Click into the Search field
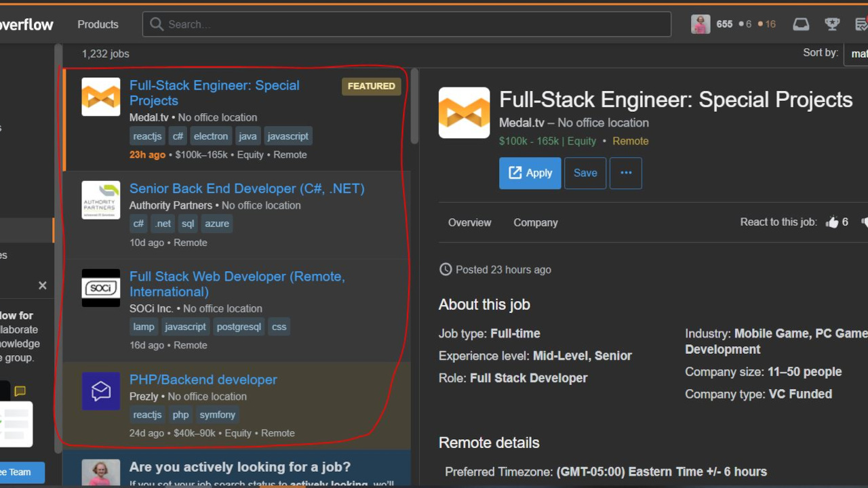Screen dimensions: 868x488 tap(407, 24)
